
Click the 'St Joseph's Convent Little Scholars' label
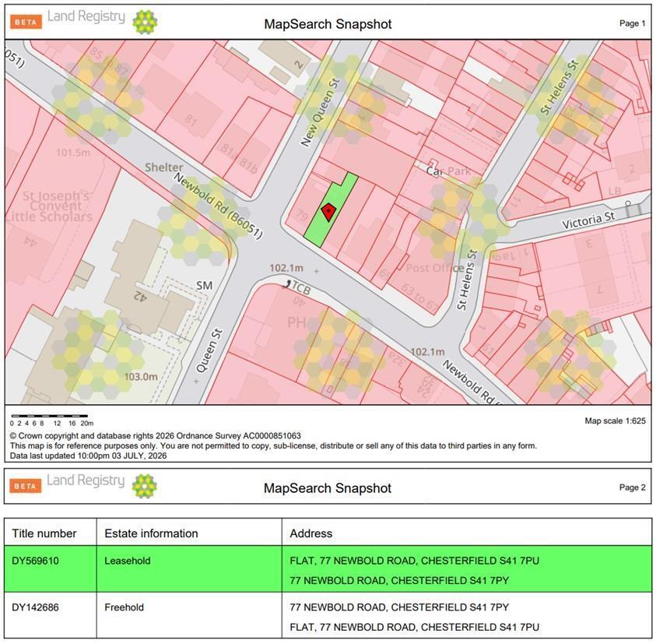(x=49, y=206)
